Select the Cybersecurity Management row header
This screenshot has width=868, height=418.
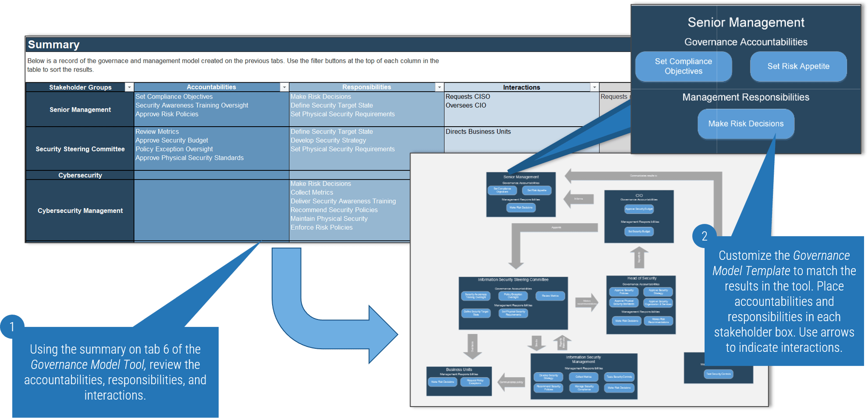80,210
